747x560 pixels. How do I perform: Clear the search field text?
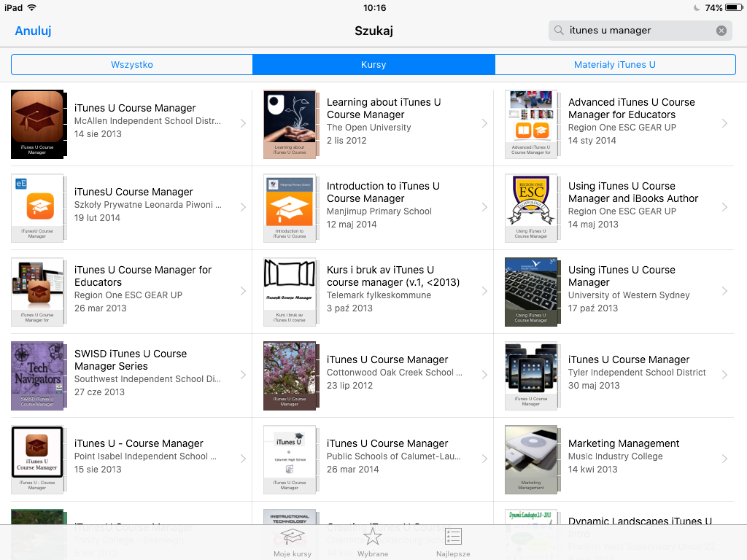coord(721,31)
